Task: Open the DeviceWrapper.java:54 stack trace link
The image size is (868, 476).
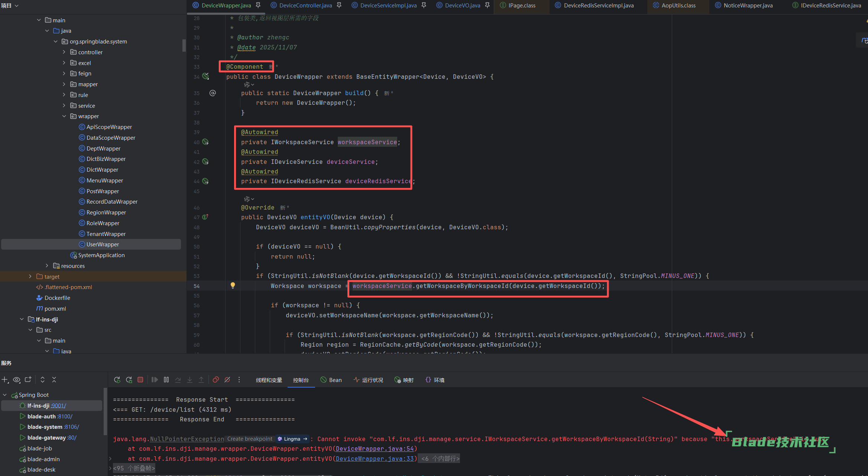Action: tap(375, 449)
